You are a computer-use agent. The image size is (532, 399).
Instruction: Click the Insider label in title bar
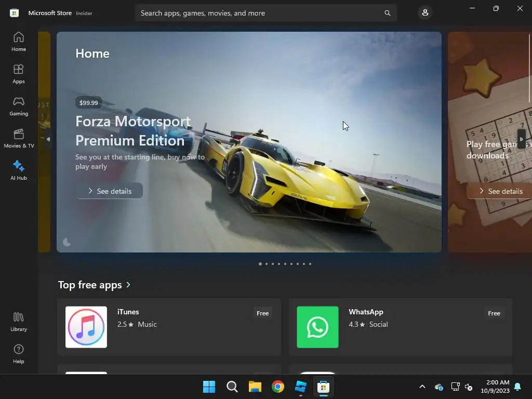pos(84,13)
